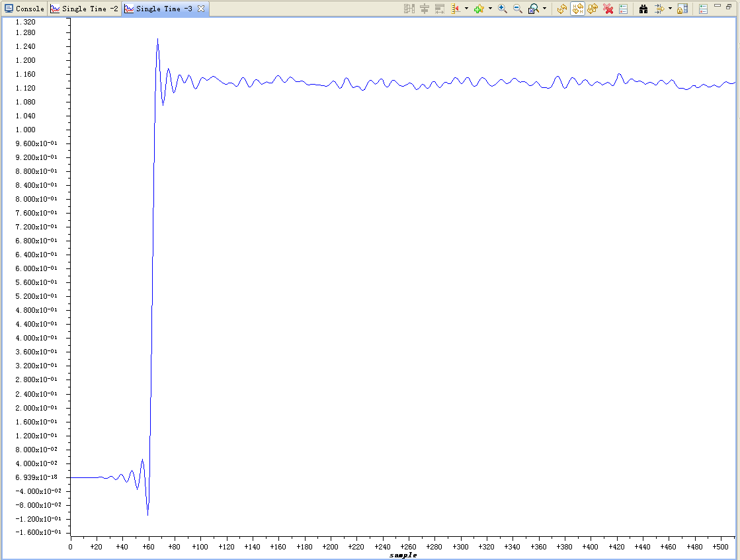Maximize the graph view panel
Image resolution: width=740 pixels, height=560 pixels.
(729, 6)
